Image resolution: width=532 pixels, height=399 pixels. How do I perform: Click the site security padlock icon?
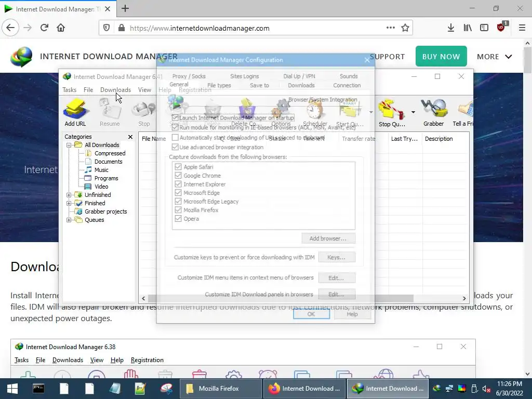point(122,28)
